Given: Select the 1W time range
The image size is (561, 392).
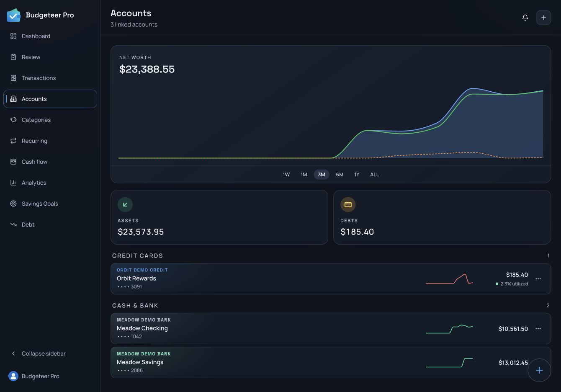Looking at the screenshot, I should click(286, 175).
